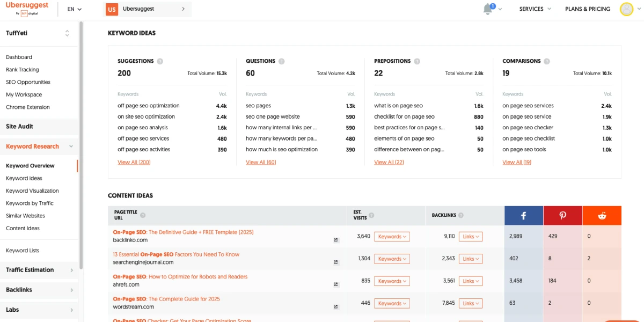This screenshot has height=322, width=644.
Task: Open Site Audit in sidebar
Action: click(20, 127)
